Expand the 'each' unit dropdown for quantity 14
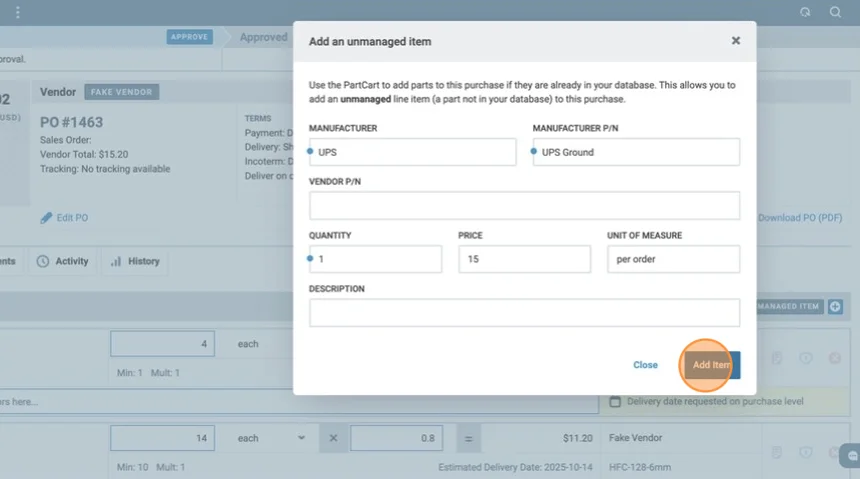Image resolution: width=860 pixels, height=479 pixels. 271,438
